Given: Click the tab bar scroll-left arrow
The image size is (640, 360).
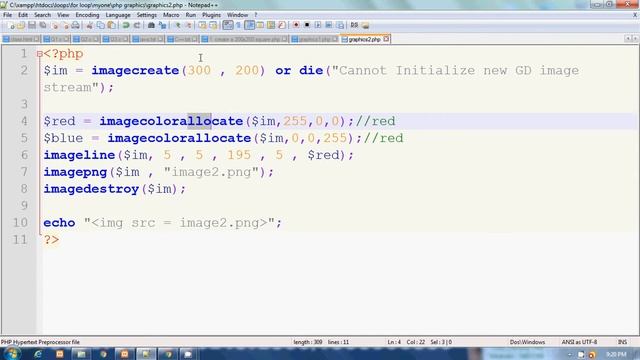Looking at the screenshot, I should click(x=628, y=39).
